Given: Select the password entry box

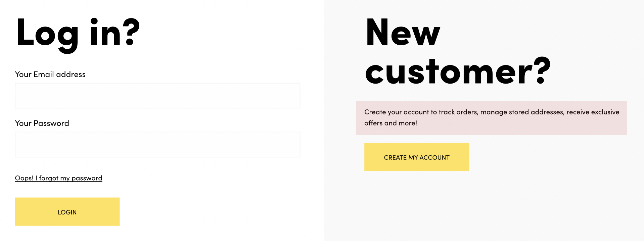Looking at the screenshot, I should tap(157, 145).
